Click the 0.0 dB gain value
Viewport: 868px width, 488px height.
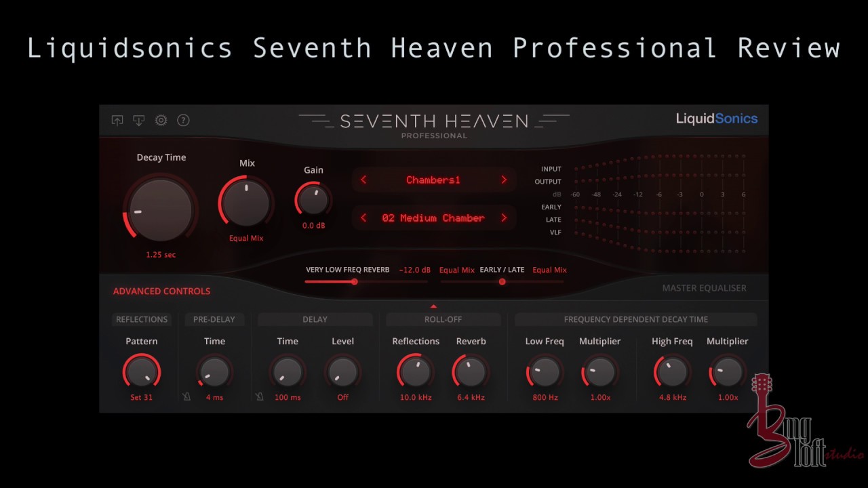tap(313, 226)
